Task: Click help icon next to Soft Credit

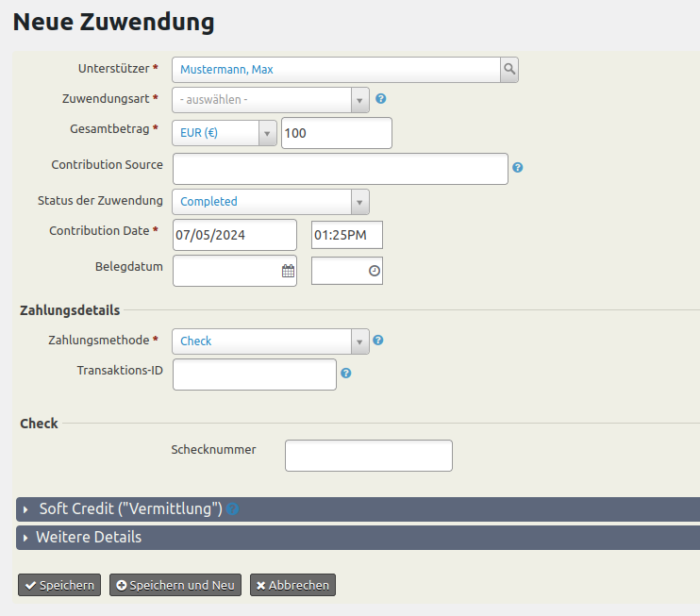Action: point(232,509)
